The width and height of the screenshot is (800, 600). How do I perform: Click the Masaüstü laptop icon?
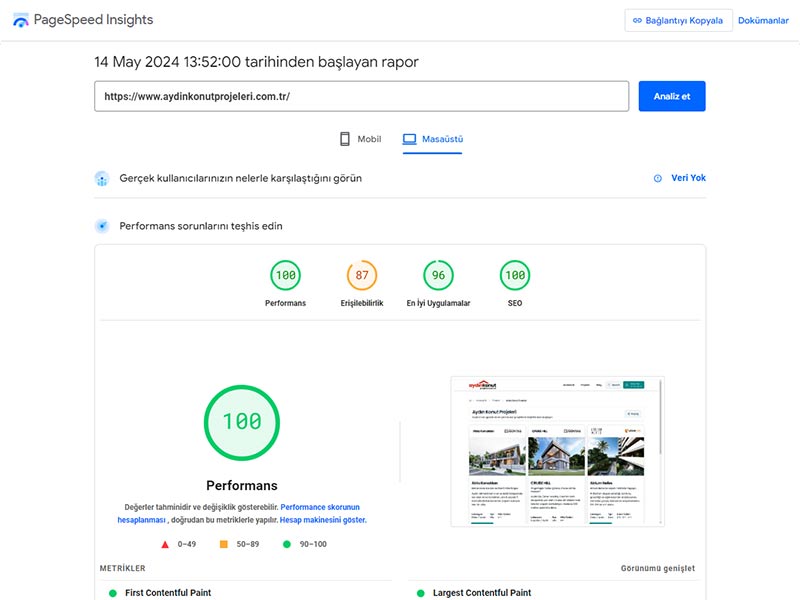pyautogui.click(x=409, y=139)
